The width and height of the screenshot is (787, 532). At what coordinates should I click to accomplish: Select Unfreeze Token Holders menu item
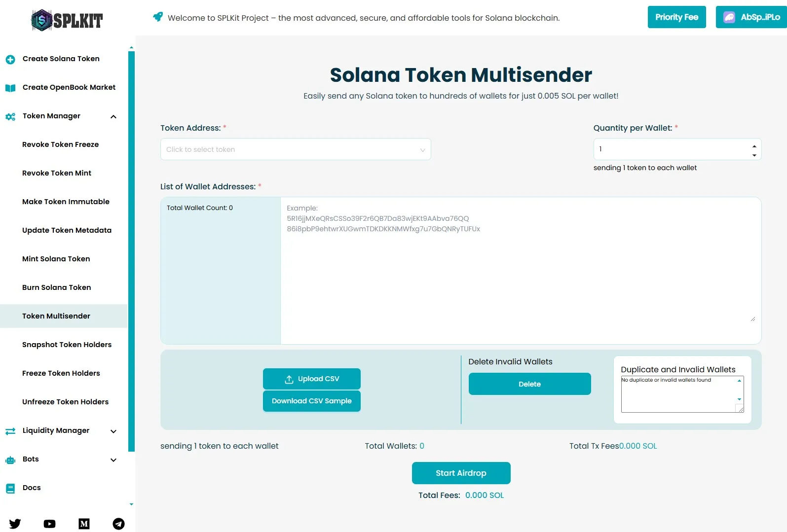65,402
